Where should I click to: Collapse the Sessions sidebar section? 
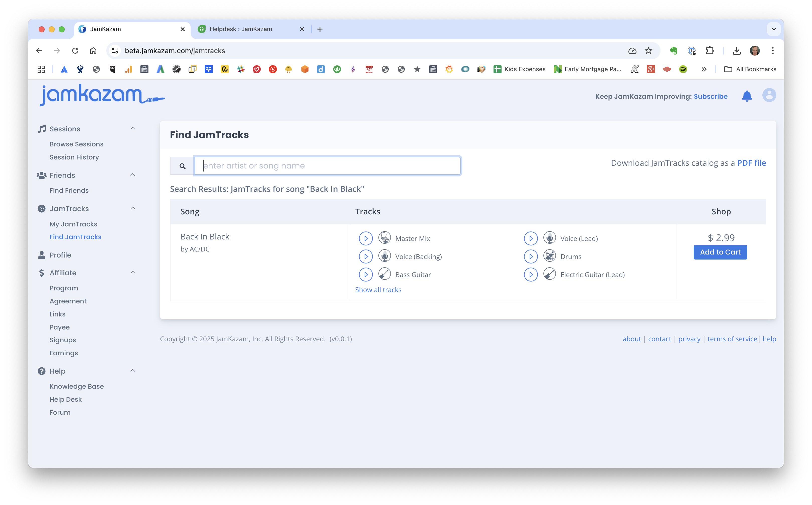coord(133,129)
